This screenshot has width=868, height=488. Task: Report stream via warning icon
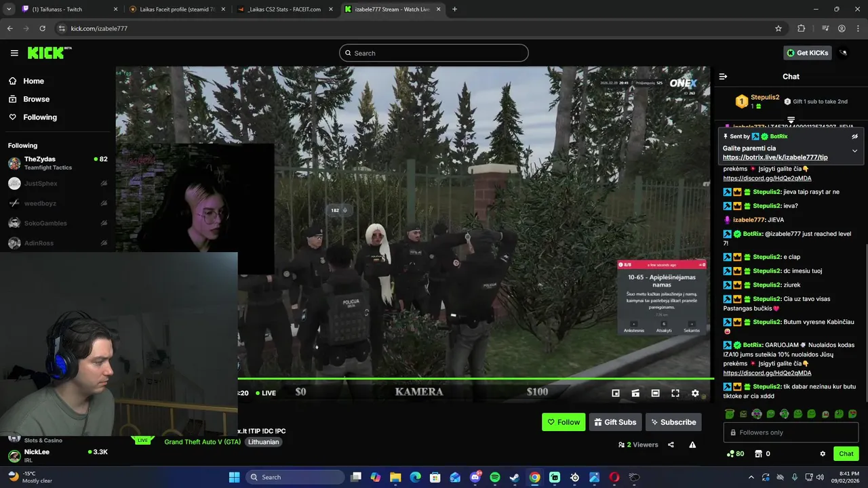[x=692, y=445]
